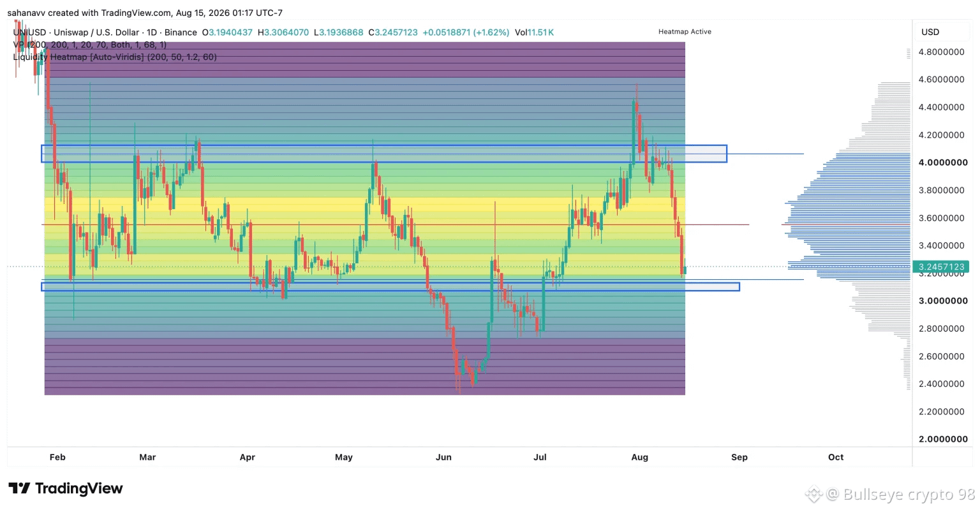Click the Feb label on the time axis
This screenshot has width=980, height=510.
pos(57,457)
